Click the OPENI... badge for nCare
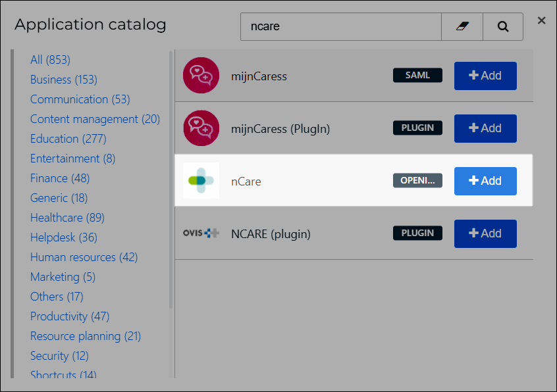Viewport: 557px width, 392px height. pos(417,181)
